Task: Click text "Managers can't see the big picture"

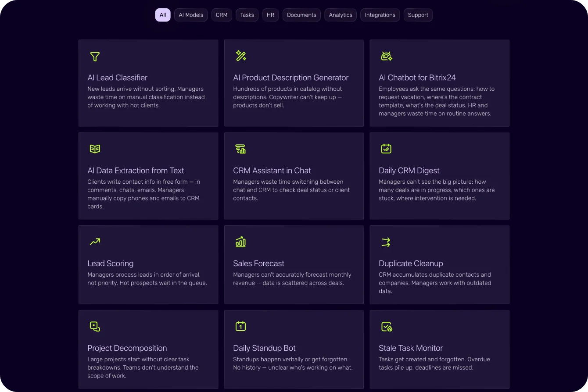Action: click(426, 182)
